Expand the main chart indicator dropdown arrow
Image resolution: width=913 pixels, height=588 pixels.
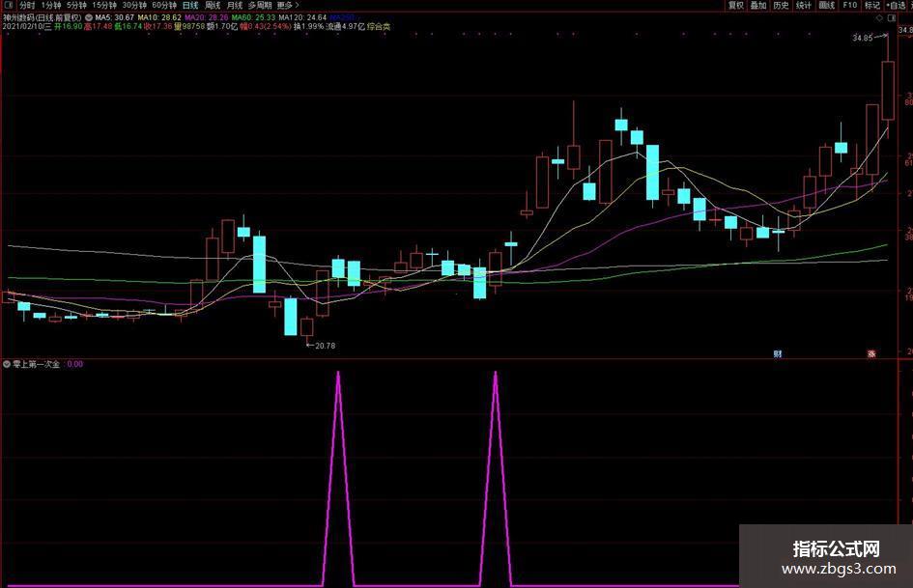click(x=89, y=18)
